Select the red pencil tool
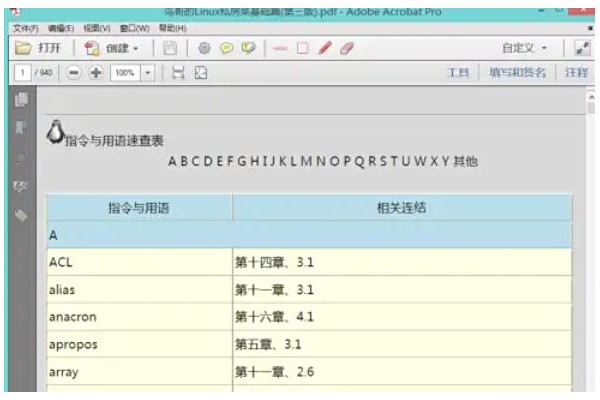600x400 pixels. point(324,48)
